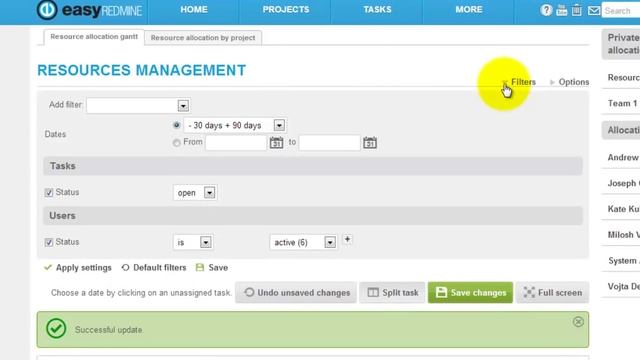Select the -30 days + 90 days radio

point(176,125)
